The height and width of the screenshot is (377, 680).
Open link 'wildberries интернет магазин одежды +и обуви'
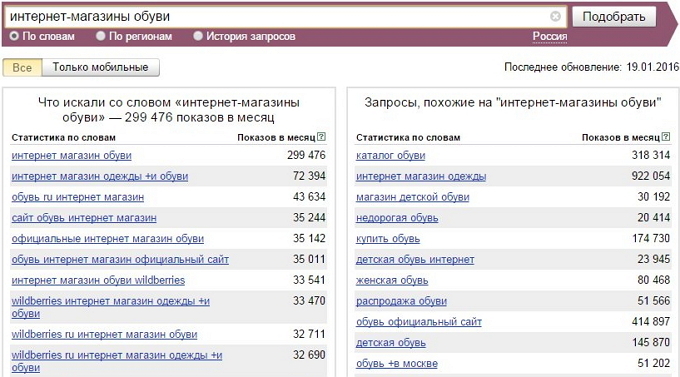coord(111,307)
